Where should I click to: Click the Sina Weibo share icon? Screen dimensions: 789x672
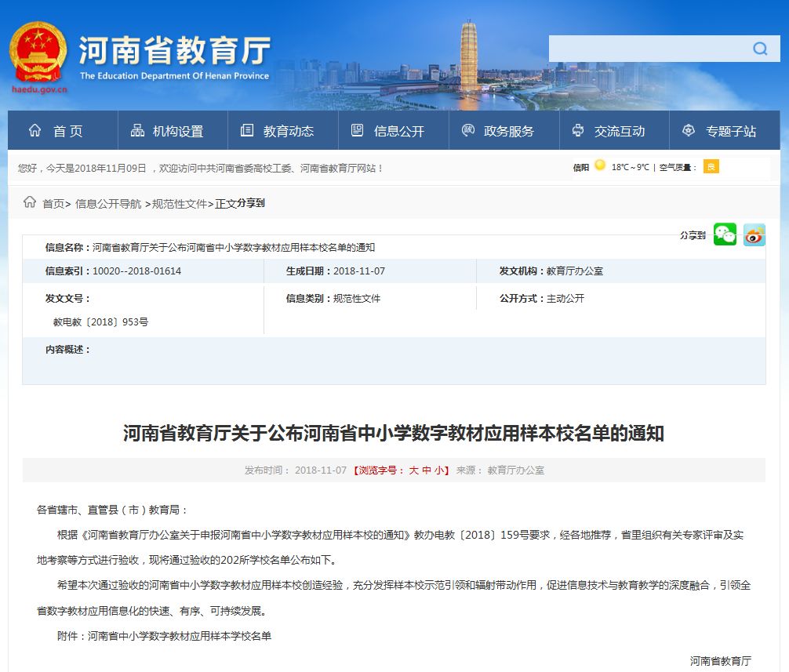point(754,234)
